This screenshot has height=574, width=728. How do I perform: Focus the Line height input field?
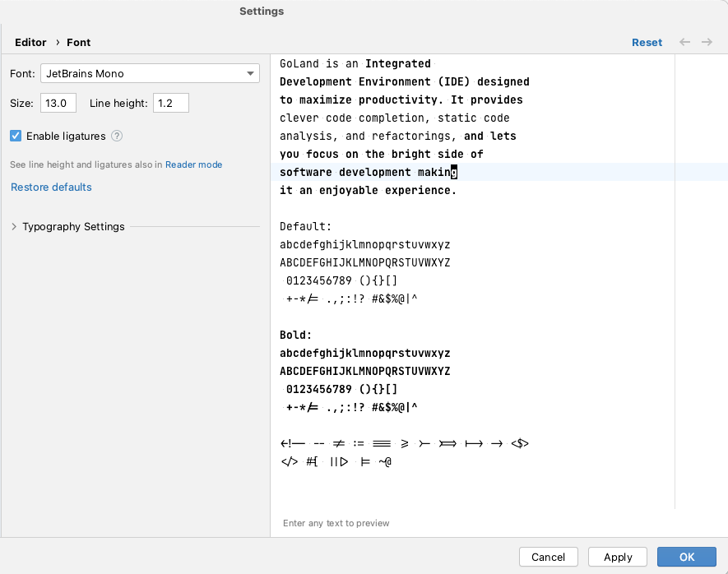(171, 103)
